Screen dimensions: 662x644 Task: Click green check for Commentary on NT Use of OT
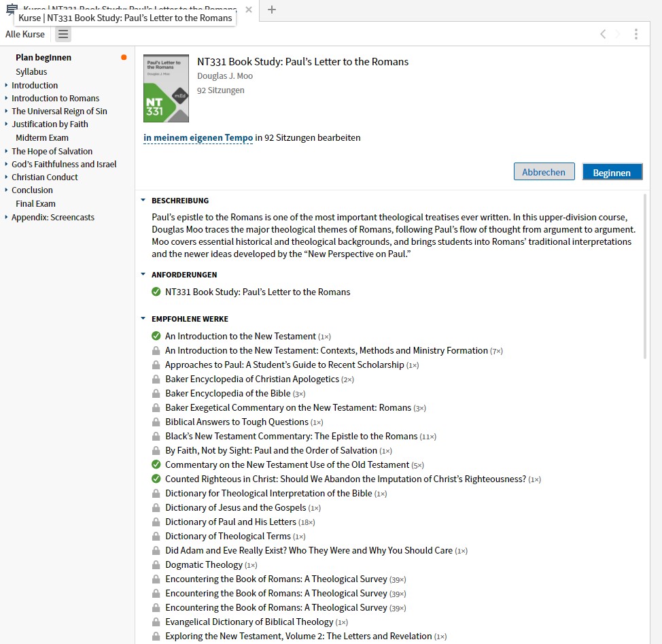click(x=156, y=464)
